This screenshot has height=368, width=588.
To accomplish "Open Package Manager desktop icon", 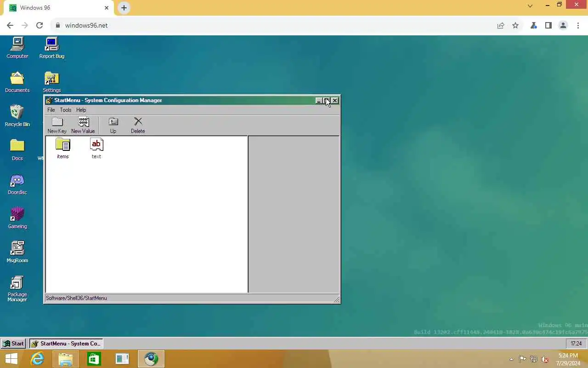I will pyautogui.click(x=17, y=290).
